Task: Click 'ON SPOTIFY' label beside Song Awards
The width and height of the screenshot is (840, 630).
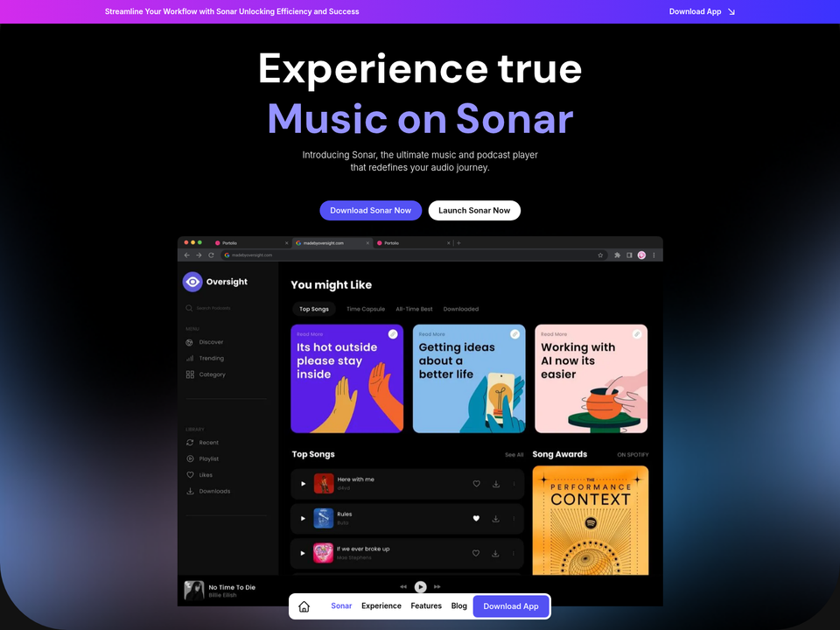Action: pyautogui.click(x=633, y=455)
